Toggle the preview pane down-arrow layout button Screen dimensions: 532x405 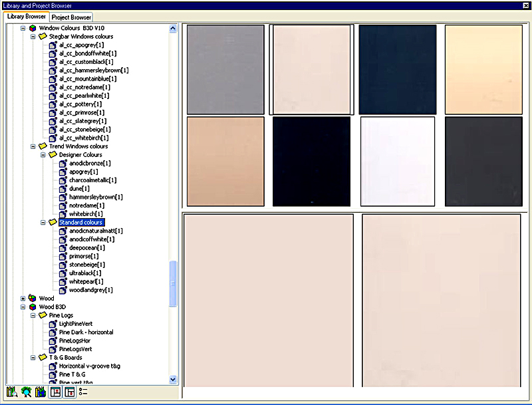point(69,392)
